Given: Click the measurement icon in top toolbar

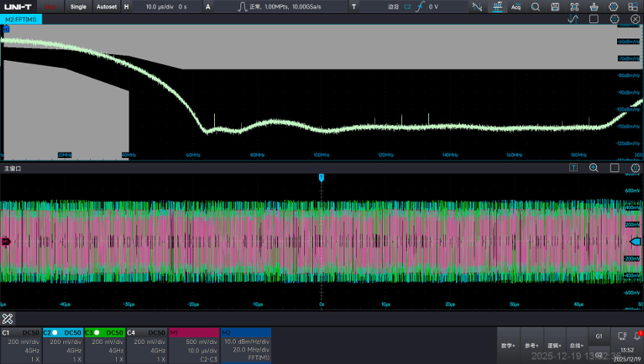Looking at the screenshot, I should pyautogui.click(x=498, y=7).
